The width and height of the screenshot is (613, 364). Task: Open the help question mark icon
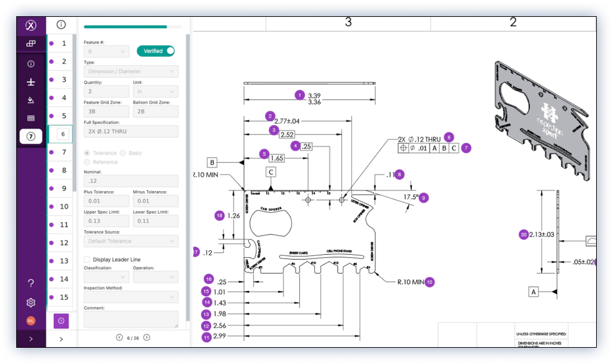click(x=31, y=283)
